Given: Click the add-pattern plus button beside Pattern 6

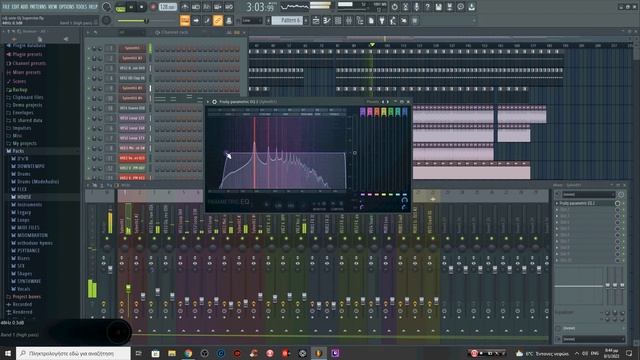Looking at the screenshot, I should click(306, 20).
